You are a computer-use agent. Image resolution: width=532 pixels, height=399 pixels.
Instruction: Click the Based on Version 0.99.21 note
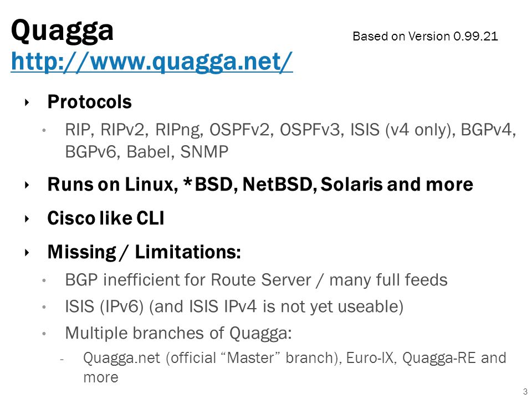[x=425, y=36]
